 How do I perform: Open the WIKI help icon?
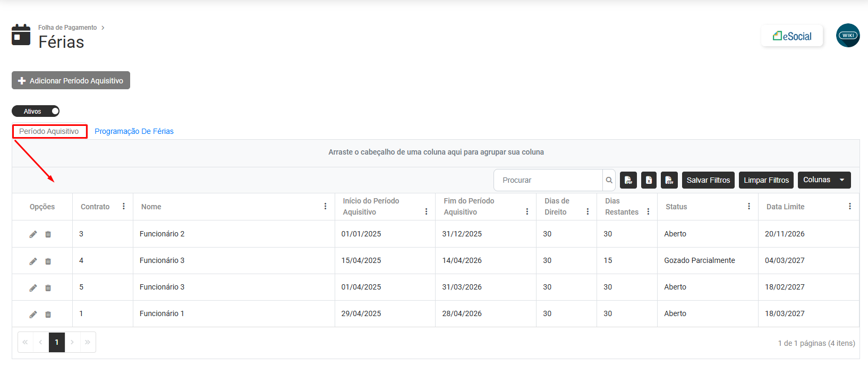click(x=848, y=36)
